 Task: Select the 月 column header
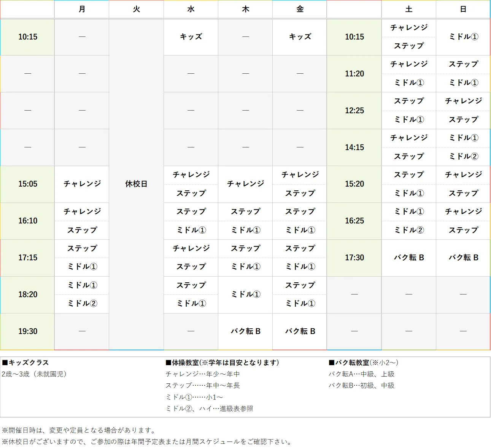click(82, 9)
